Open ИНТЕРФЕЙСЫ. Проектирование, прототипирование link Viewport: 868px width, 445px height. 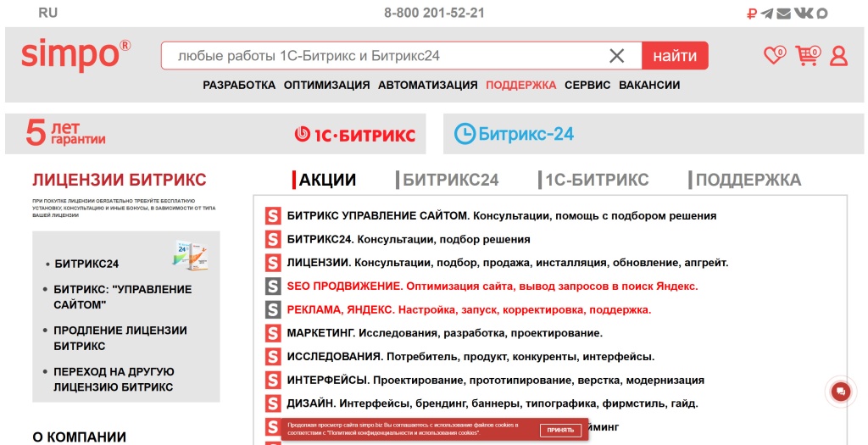[x=495, y=381]
